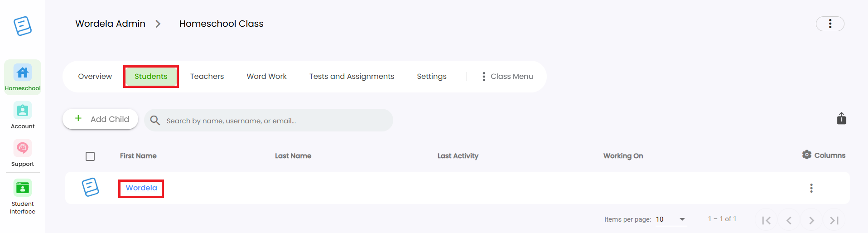868x233 pixels.
Task: Open the Account sidebar icon
Action: click(x=23, y=116)
